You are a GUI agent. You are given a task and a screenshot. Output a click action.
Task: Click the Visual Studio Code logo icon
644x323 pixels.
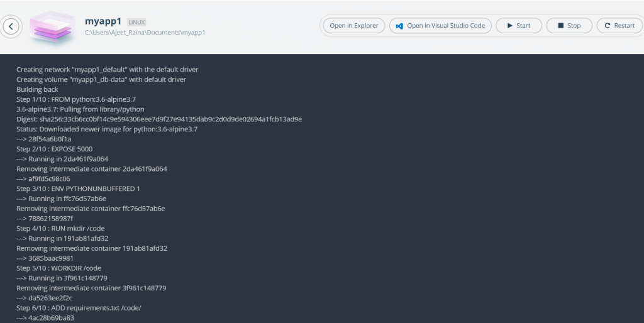[399, 26]
